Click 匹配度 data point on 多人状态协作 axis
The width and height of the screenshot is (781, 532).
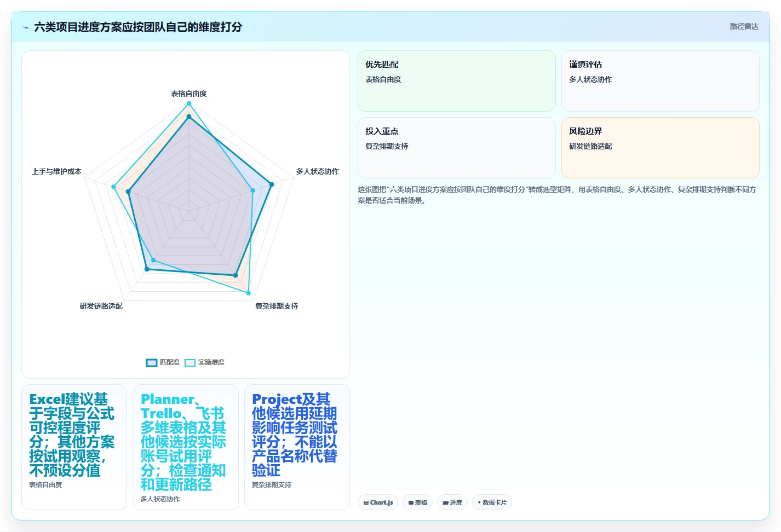(x=271, y=184)
